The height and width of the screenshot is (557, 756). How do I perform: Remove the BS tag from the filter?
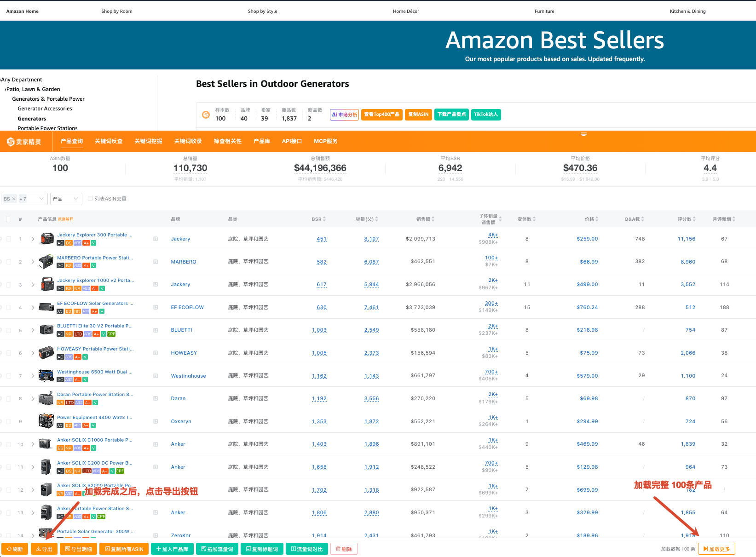pyautogui.click(x=14, y=199)
